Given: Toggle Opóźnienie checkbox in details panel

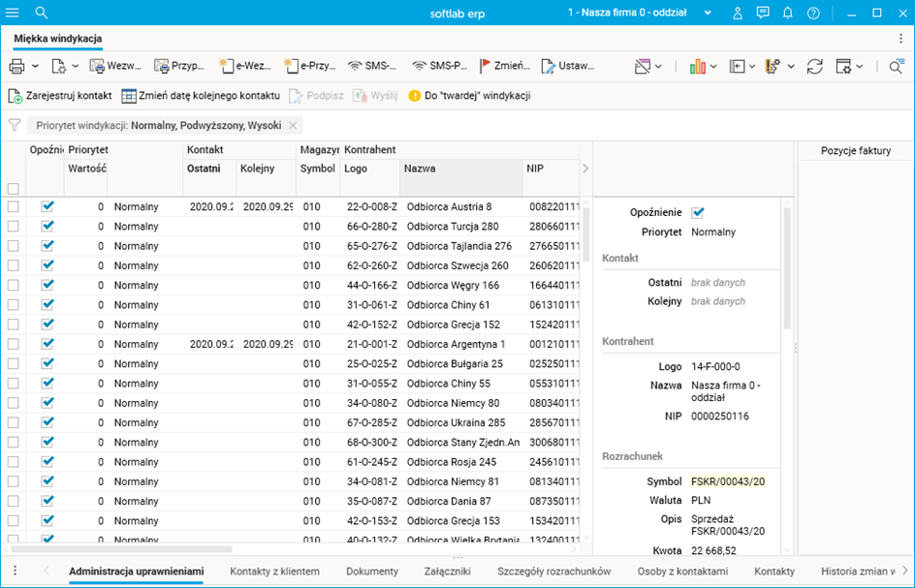Looking at the screenshot, I should pyautogui.click(x=697, y=212).
